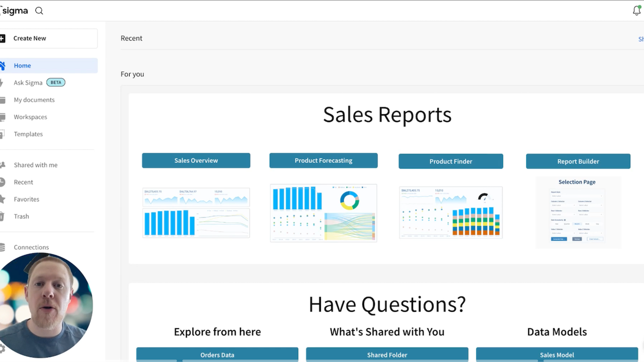644x362 pixels.
Task: Click the Explore from here heading
Action: (x=217, y=332)
